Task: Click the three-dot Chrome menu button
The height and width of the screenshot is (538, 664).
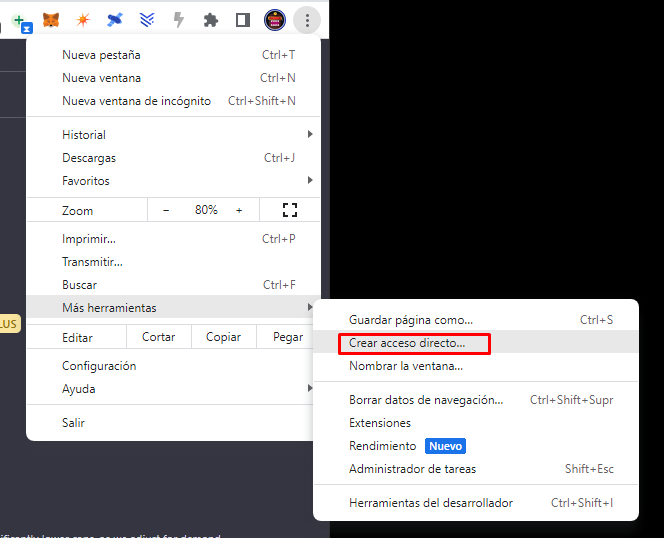Action: 307,20
